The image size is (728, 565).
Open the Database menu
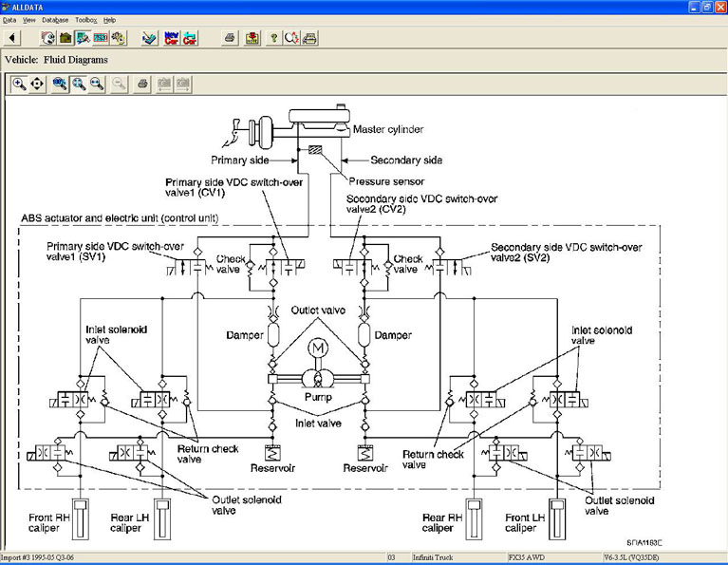55,20
